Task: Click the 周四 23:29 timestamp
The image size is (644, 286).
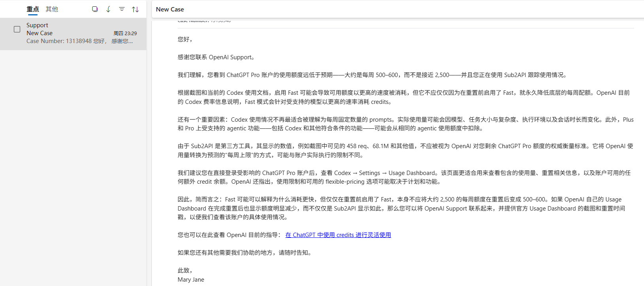Action: tap(125, 34)
